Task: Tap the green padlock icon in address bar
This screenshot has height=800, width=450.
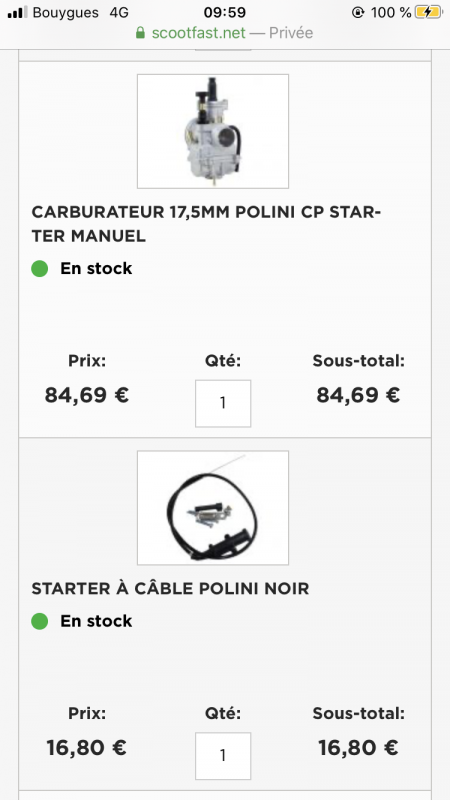Action: (140, 33)
